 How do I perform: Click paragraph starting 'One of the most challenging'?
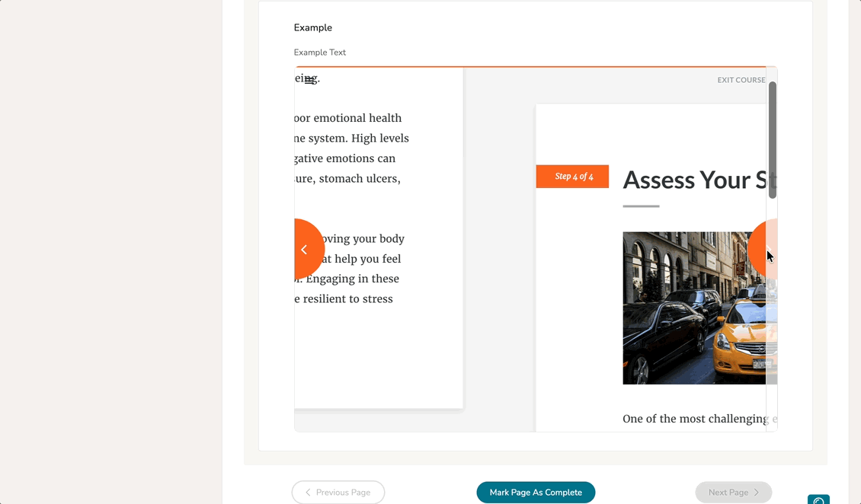point(693,419)
